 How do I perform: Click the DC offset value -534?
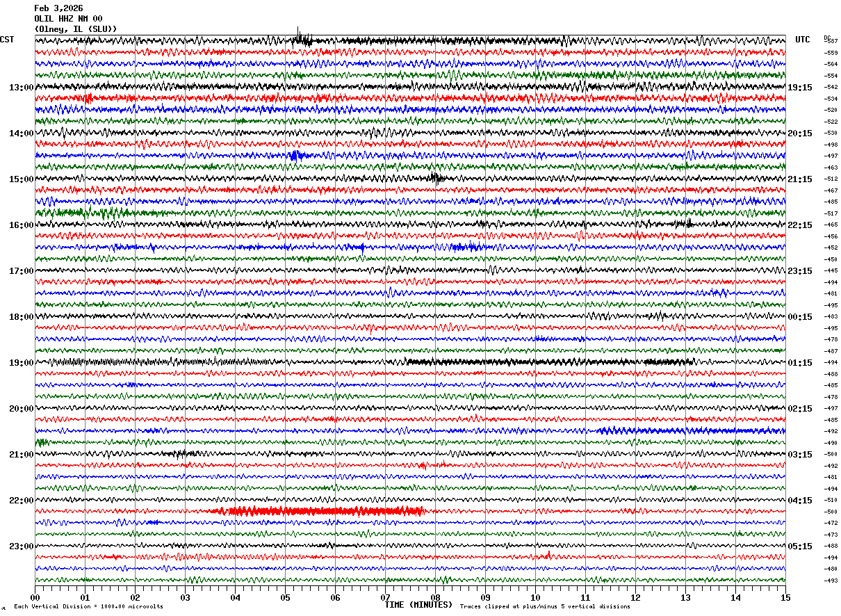[831, 99]
